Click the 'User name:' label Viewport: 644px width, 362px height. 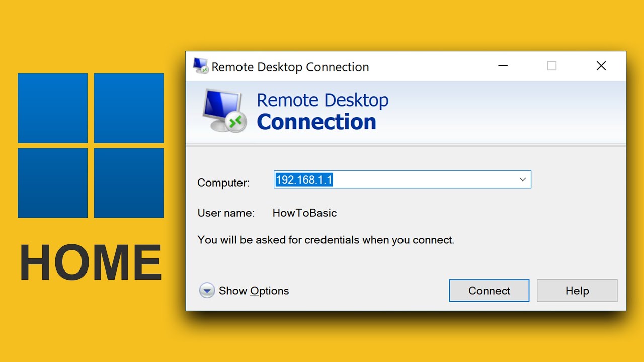point(226,213)
